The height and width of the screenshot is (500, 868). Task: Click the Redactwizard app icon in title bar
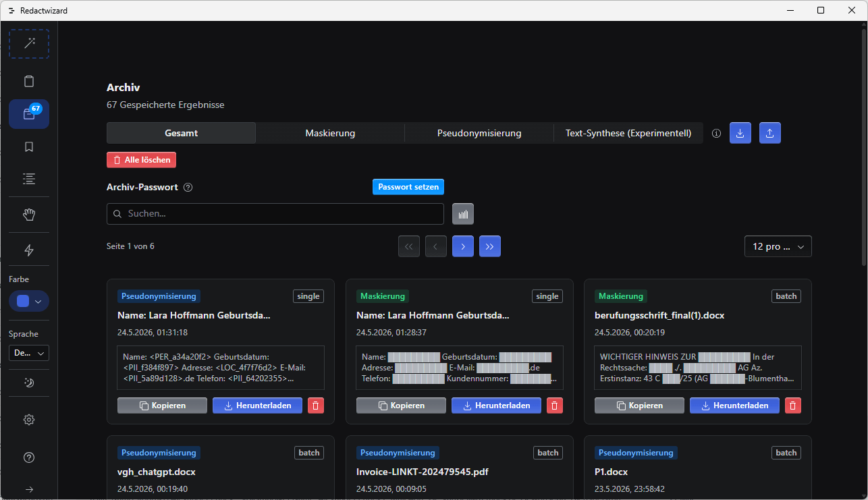click(x=11, y=11)
